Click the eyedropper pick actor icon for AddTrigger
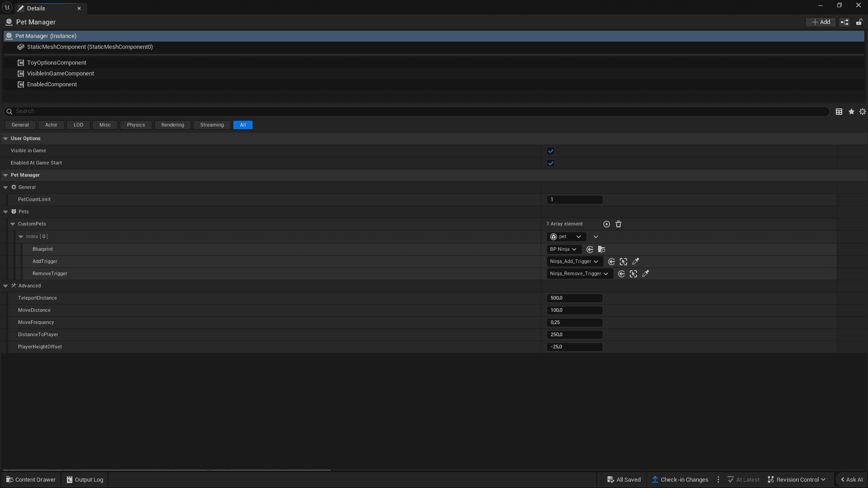This screenshot has width=868, height=488. click(x=636, y=262)
